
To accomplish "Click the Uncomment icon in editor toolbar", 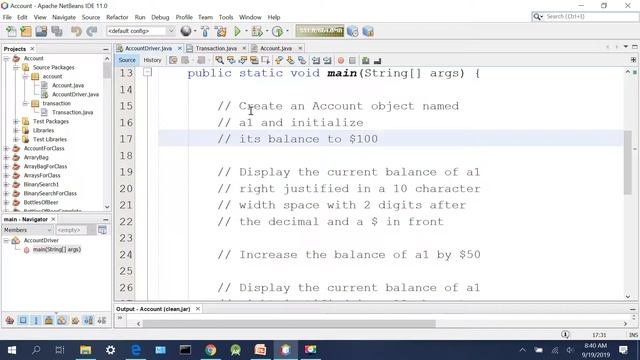I will [378, 60].
